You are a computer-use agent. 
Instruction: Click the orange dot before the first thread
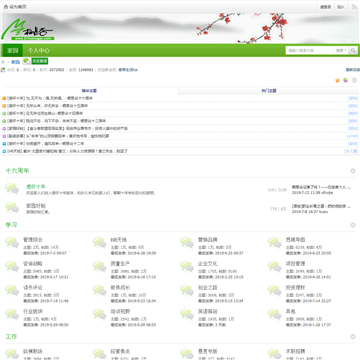point(4,98)
